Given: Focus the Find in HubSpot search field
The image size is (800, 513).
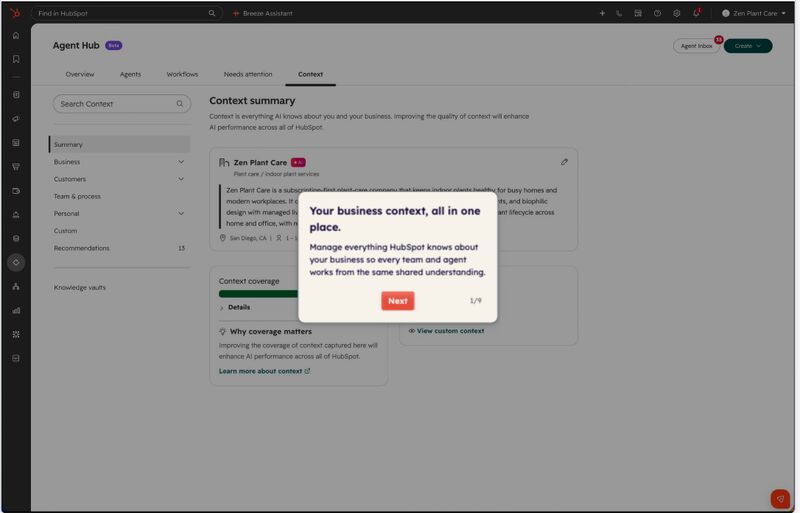Looking at the screenshot, I should coord(127,13).
